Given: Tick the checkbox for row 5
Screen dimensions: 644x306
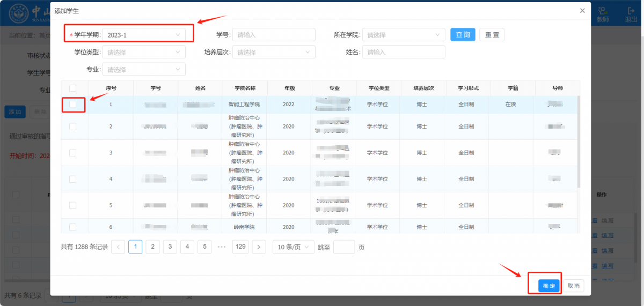Looking at the screenshot, I should coord(73,205).
